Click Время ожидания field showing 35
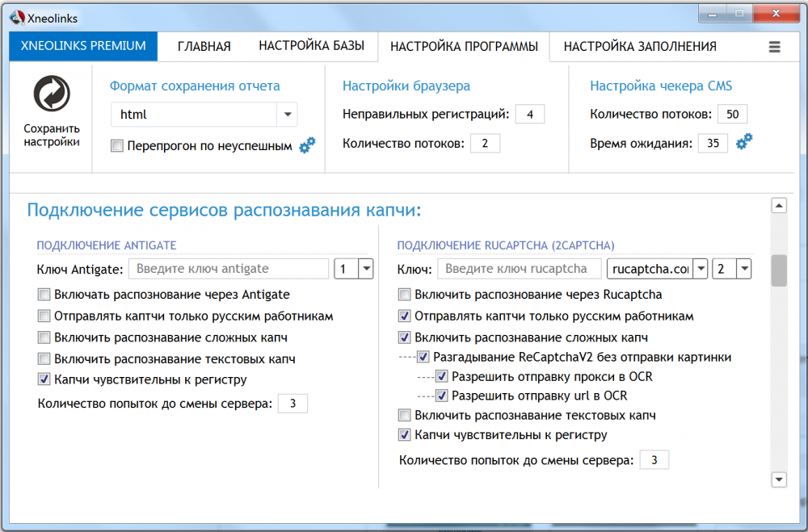Screen dimensions: 808x532 (x=713, y=143)
